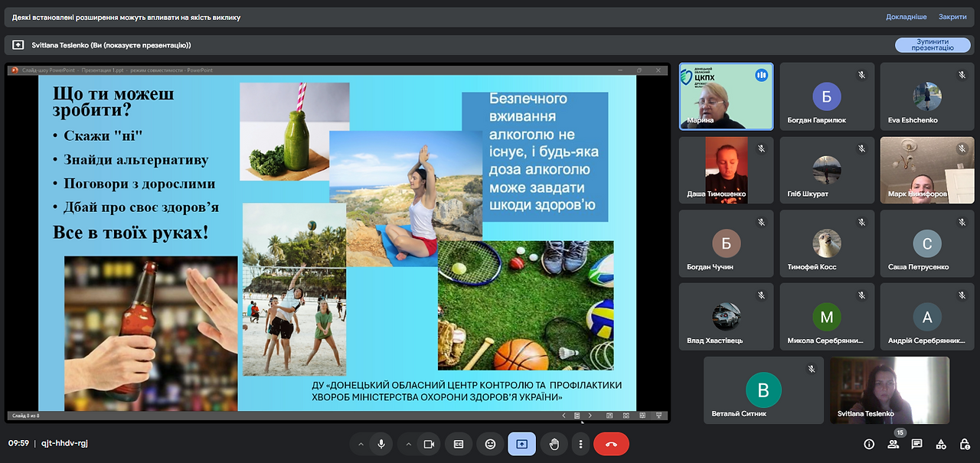This screenshot has width=980, height=463.
Task: Open the emoji reactions button
Action: pos(490,444)
